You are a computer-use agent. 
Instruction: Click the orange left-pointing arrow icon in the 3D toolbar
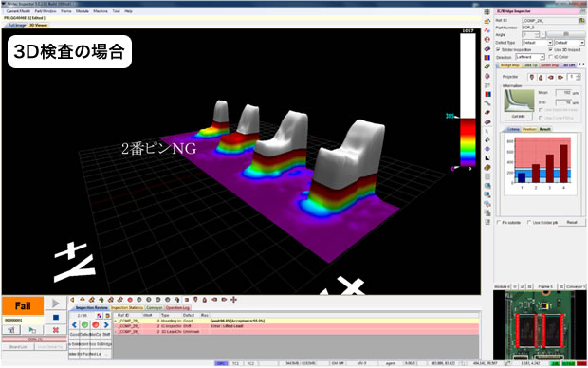click(72, 300)
